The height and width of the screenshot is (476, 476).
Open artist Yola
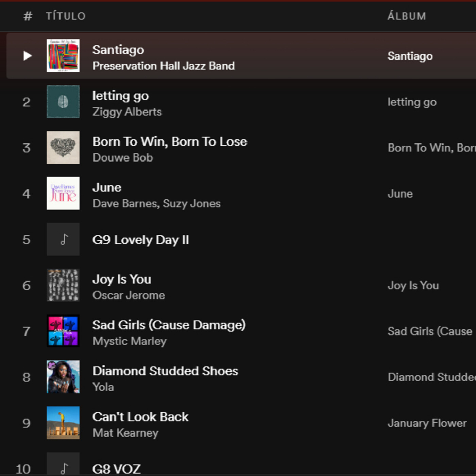pos(103,387)
